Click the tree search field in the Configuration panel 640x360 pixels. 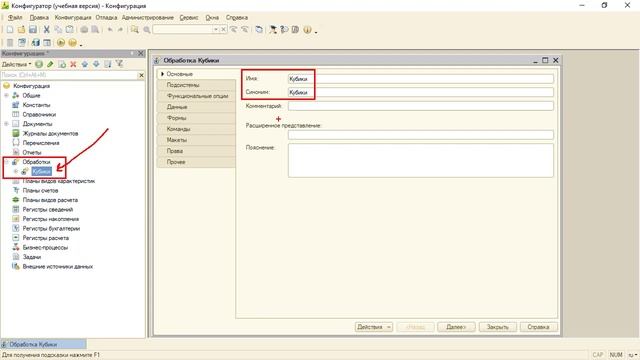coord(69,75)
